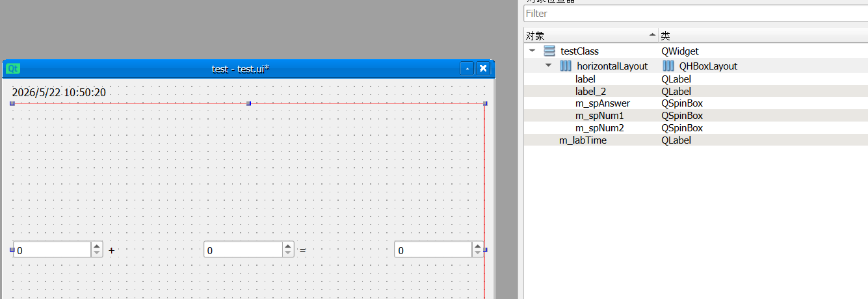Viewport: 868px width, 299px height.
Task: Click the first spin box value field
Action: (52, 250)
